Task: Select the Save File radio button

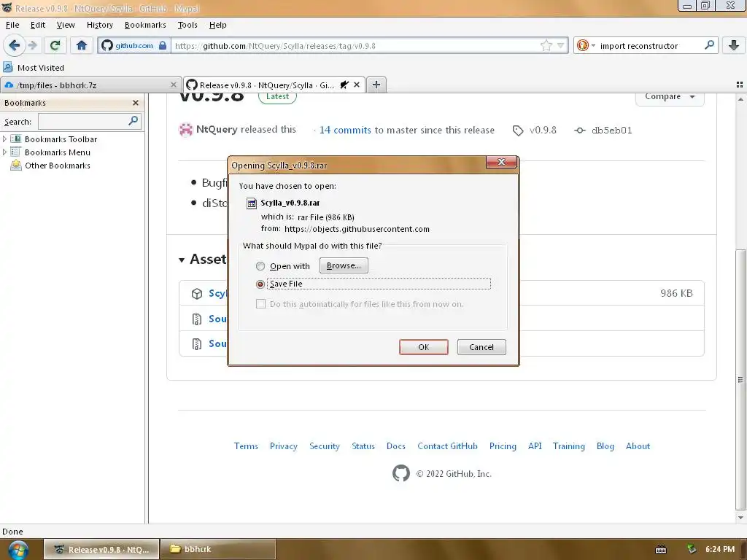Action: pos(260,284)
